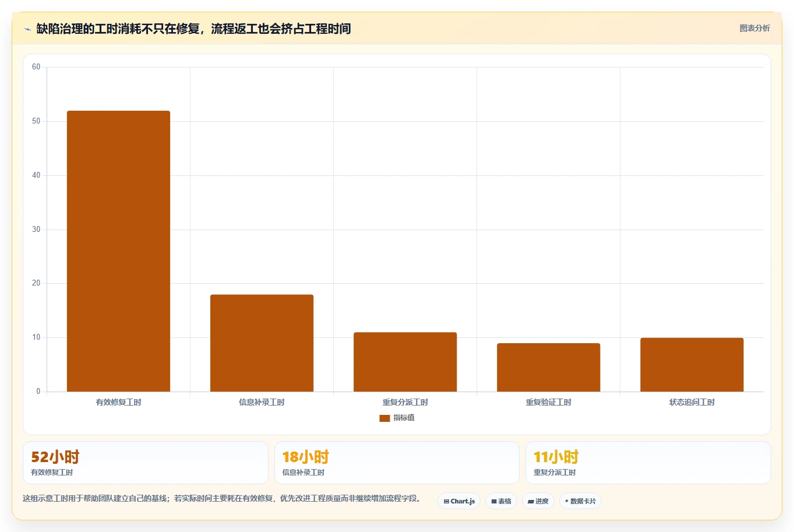Click the 有效修复工时 axis label
794x532 pixels.
pyautogui.click(x=118, y=402)
